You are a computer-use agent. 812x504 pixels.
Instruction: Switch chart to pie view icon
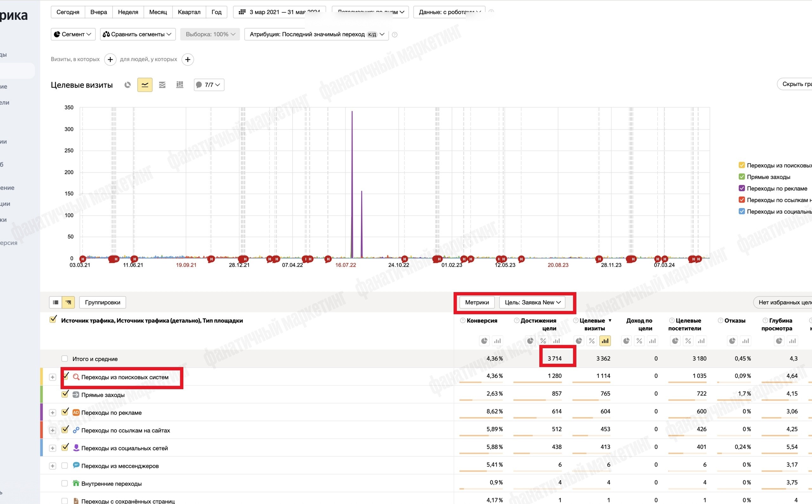[x=127, y=85]
